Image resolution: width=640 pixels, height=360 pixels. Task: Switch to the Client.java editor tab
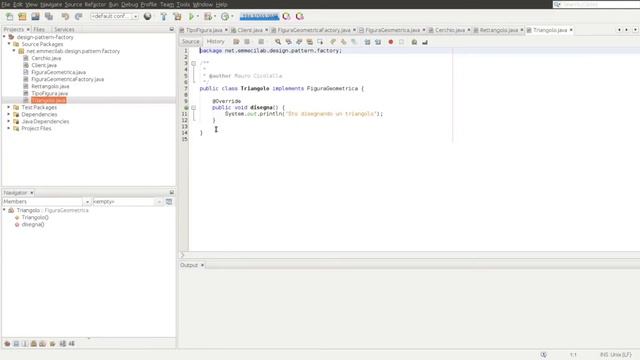point(249,30)
